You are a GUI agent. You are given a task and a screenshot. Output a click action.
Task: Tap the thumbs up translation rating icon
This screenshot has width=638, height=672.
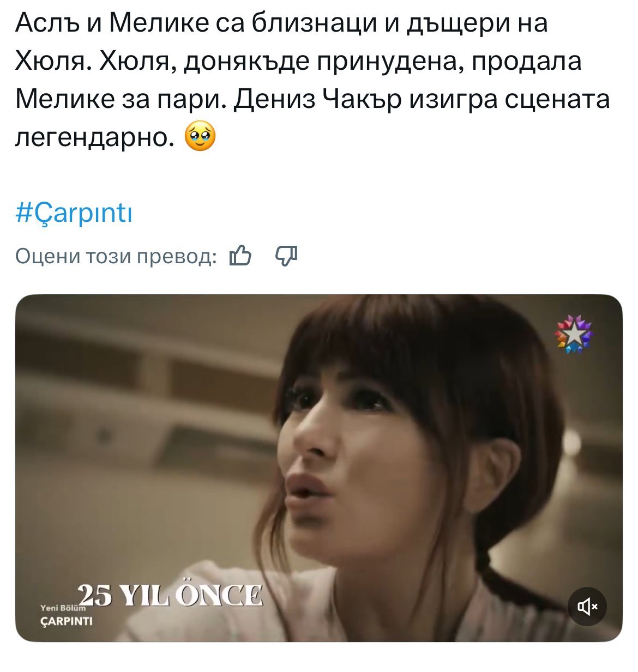click(240, 255)
